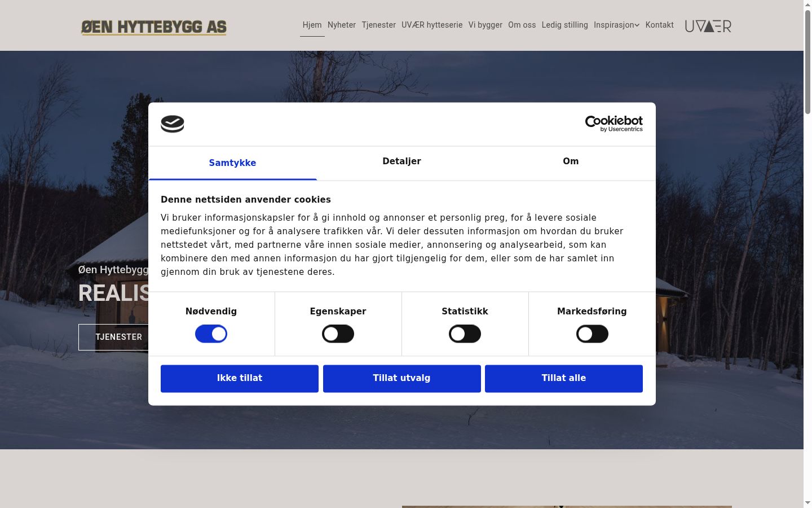Turn on Markedsføring cookies toggle
812x508 pixels.
pyautogui.click(x=592, y=334)
